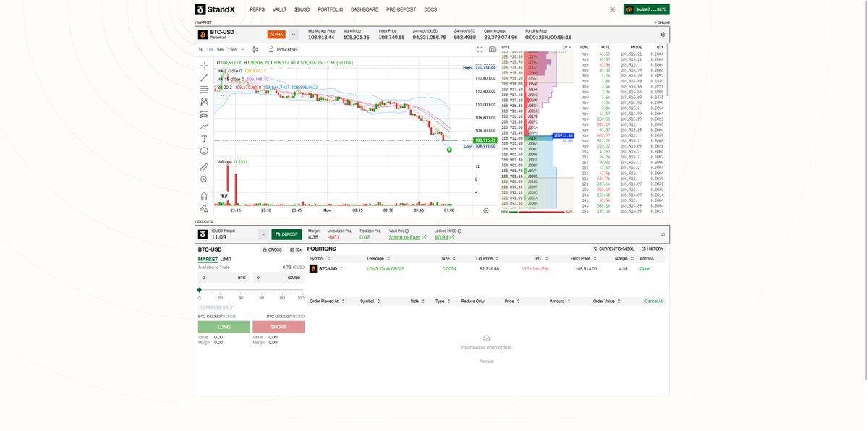868x431 pixels.
Task: Sort positions by Symbol column
Action: [319, 258]
